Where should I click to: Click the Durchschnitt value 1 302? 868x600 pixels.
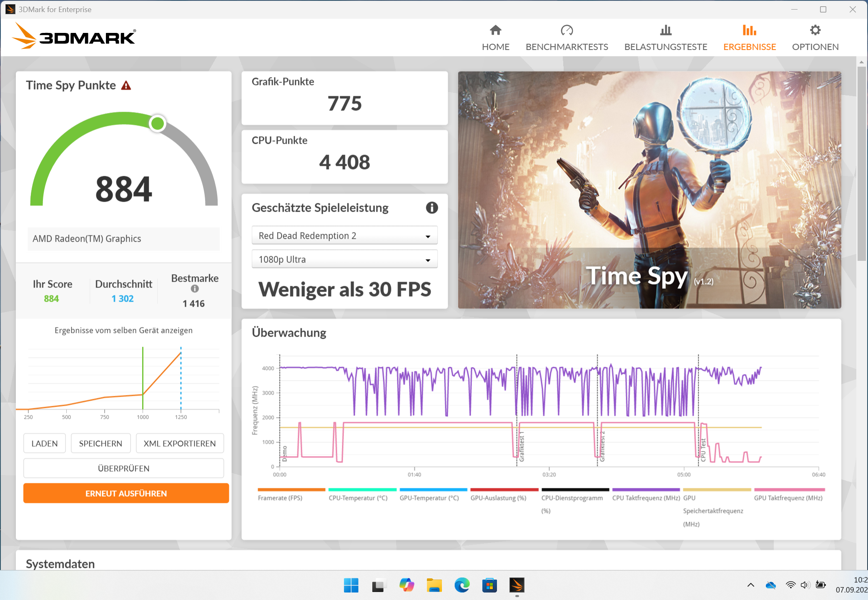123,298
